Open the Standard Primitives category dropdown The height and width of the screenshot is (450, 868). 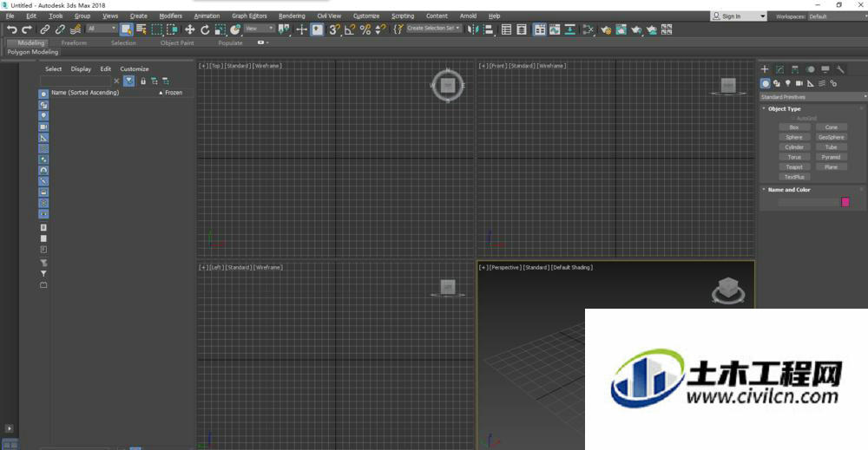(x=812, y=97)
